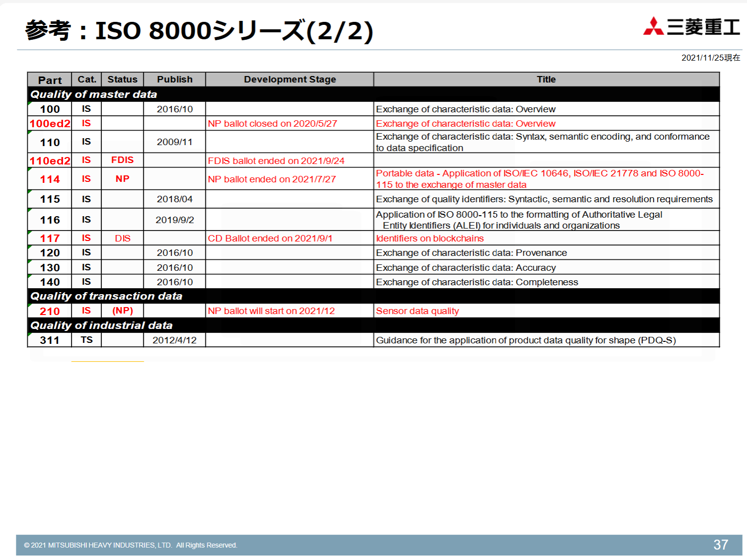This screenshot has width=747, height=560.
Task: Click part number cell '100ed2'
Action: (x=50, y=124)
